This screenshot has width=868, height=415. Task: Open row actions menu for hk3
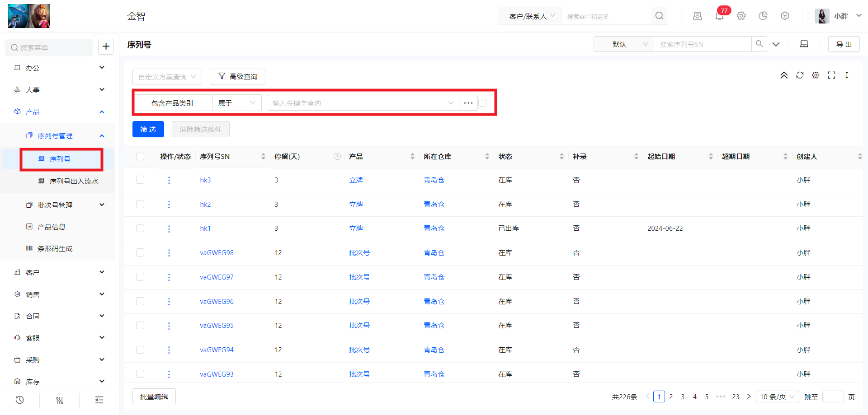[169, 180]
